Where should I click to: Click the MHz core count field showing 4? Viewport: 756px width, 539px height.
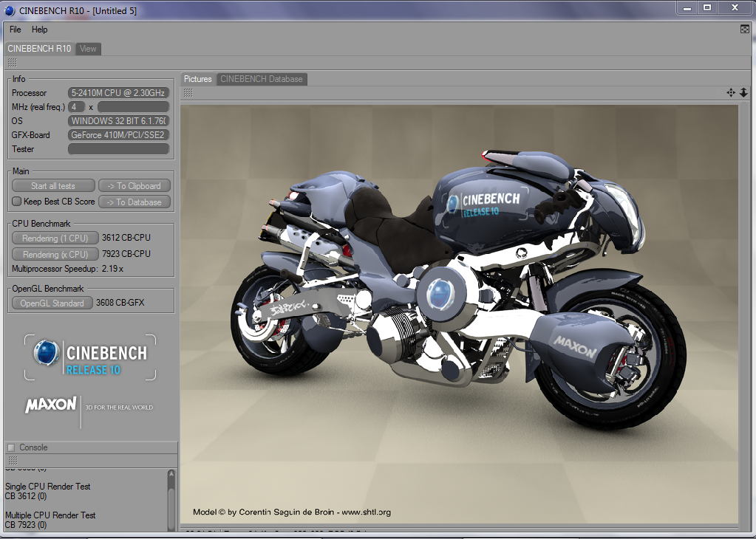click(76, 107)
